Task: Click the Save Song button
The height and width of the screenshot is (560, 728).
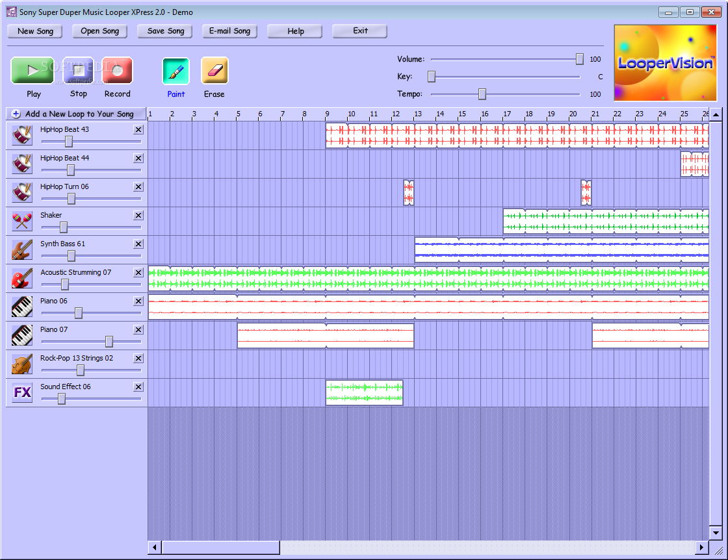Action: pos(165,31)
